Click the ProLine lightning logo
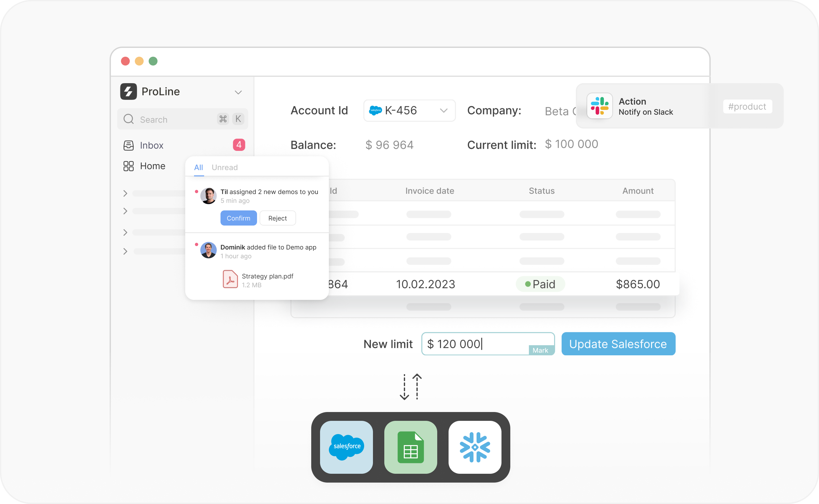This screenshot has width=819, height=504. click(128, 91)
